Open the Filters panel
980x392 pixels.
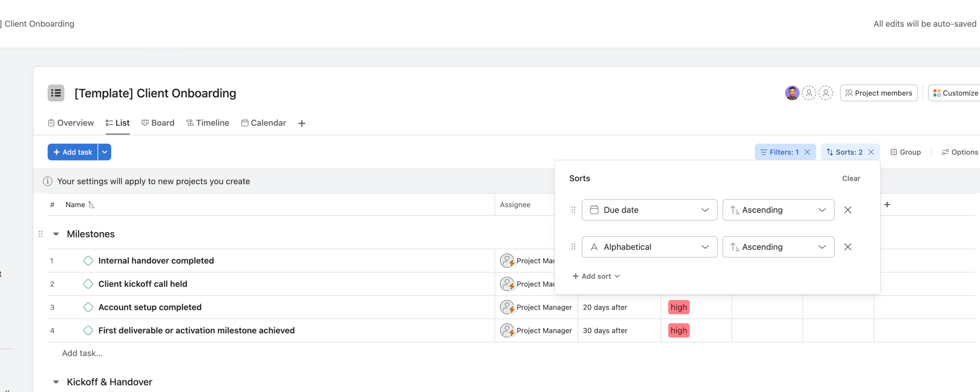tap(781, 152)
